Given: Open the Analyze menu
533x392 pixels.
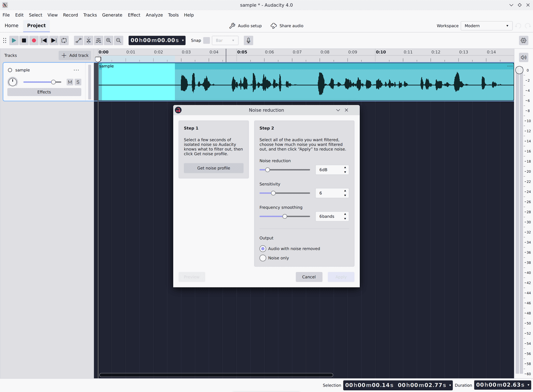Looking at the screenshot, I should pyautogui.click(x=154, y=15).
